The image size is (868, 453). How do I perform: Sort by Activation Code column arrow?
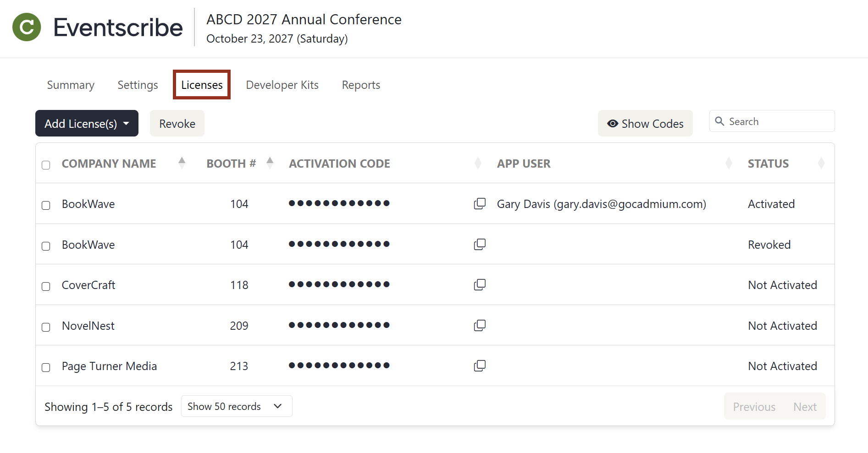coord(478,163)
